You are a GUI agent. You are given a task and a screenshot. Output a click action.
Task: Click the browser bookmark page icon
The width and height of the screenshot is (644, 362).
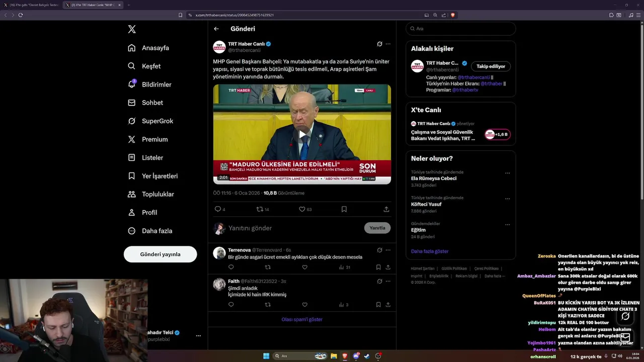(x=181, y=15)
